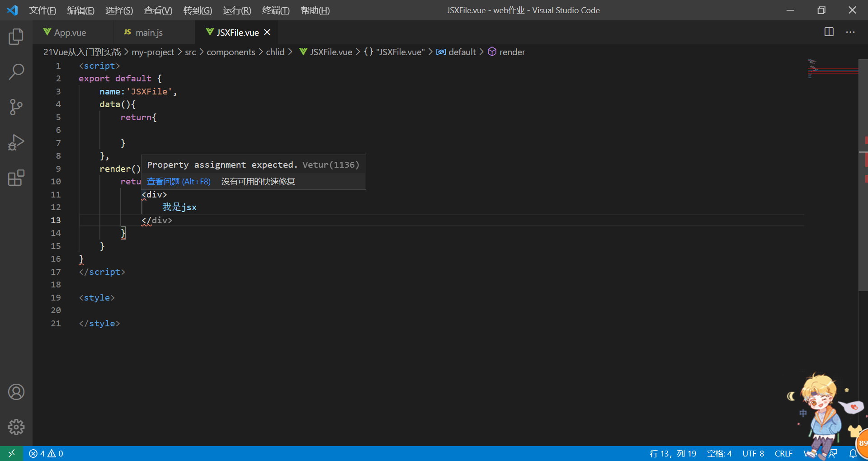
Task: Click the moon icon beside the mascot
Action: tap(791, 396)
